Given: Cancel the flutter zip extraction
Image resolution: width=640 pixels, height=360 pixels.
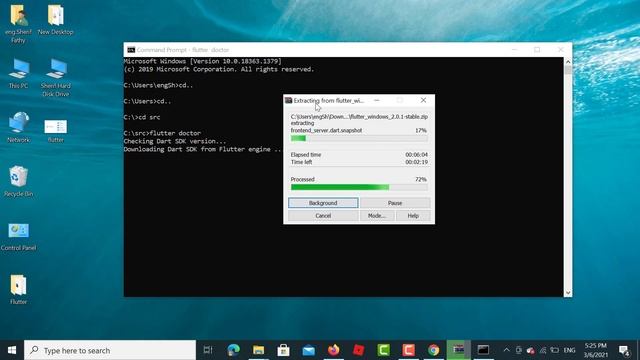Looking at the screenshot, I should 323,216.
